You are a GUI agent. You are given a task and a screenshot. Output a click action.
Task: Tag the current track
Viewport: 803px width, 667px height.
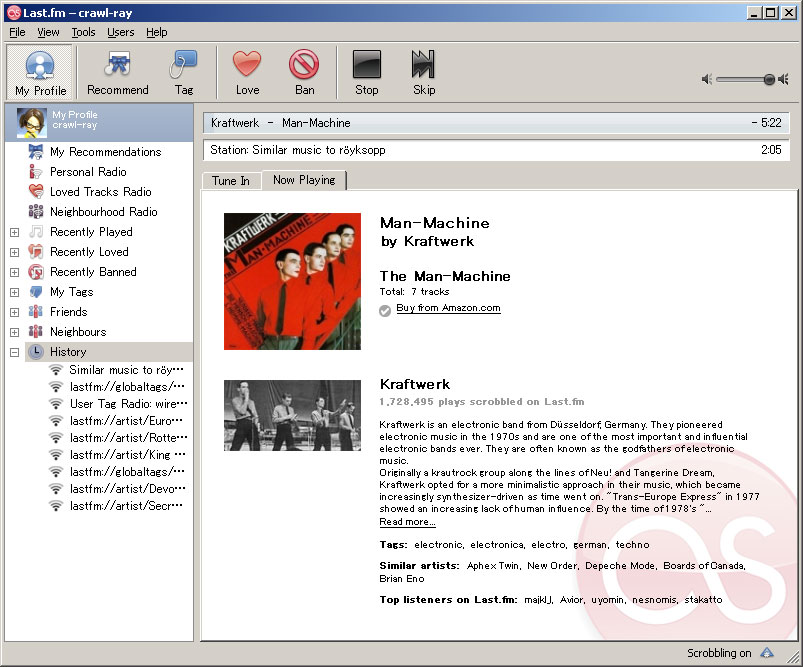(x=184, y=72)
